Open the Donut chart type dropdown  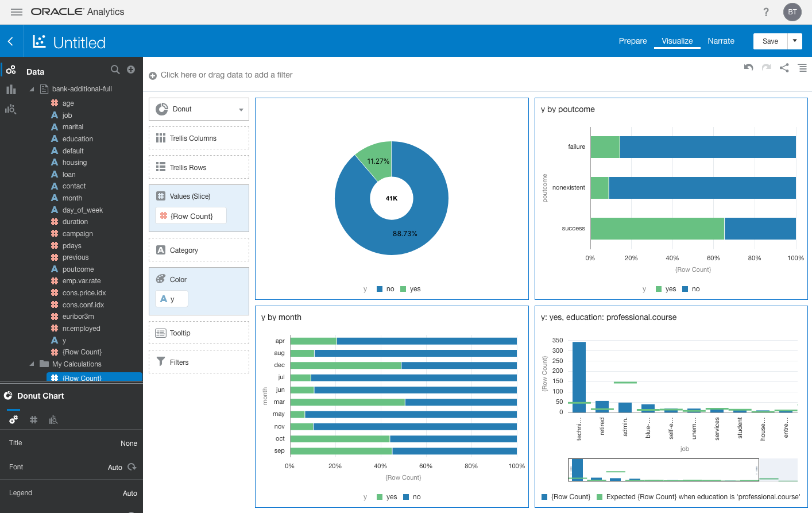(198, 109)
